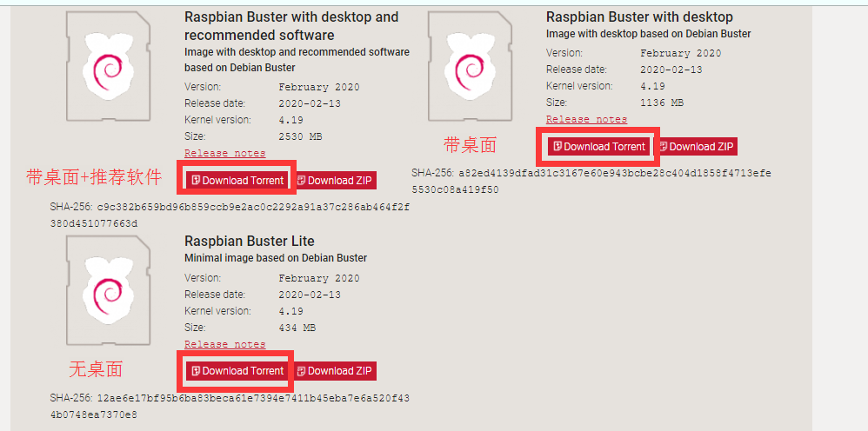Screen dimensions: 868x431
Task: Click size value 1136 MB
Action: point(662,103)
